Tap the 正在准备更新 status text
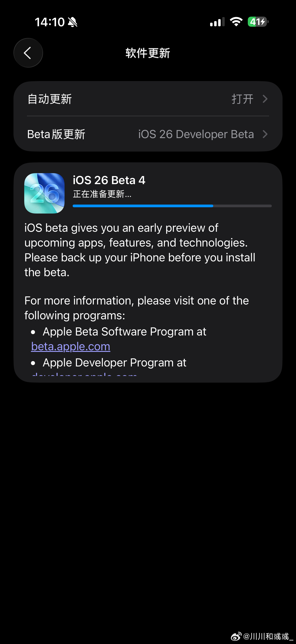 [102, 194]
